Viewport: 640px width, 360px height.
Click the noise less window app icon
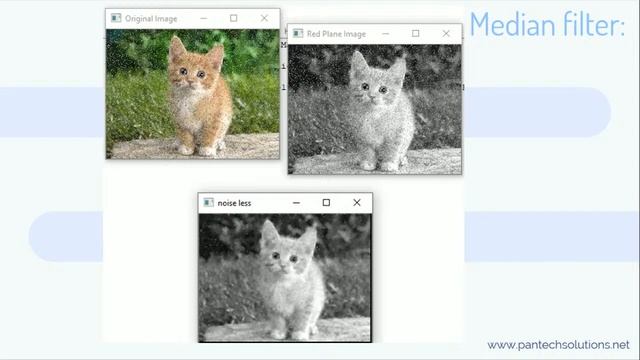coord(209,202)
